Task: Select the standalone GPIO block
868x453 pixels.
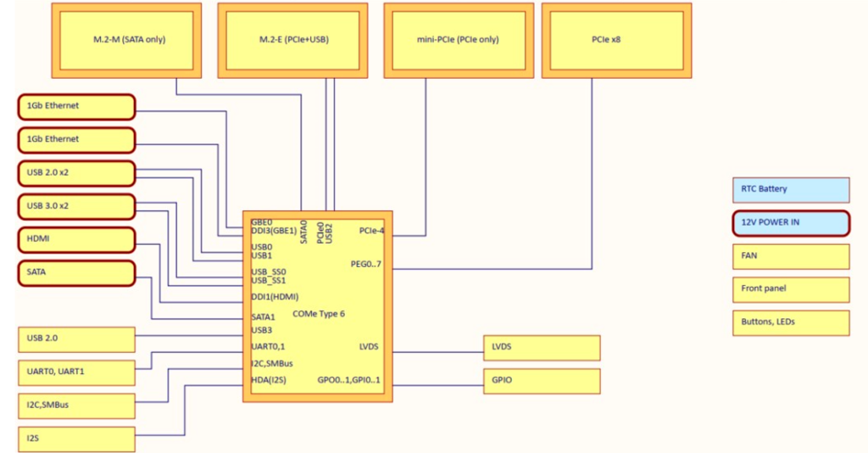Action: tap(542, 380)
